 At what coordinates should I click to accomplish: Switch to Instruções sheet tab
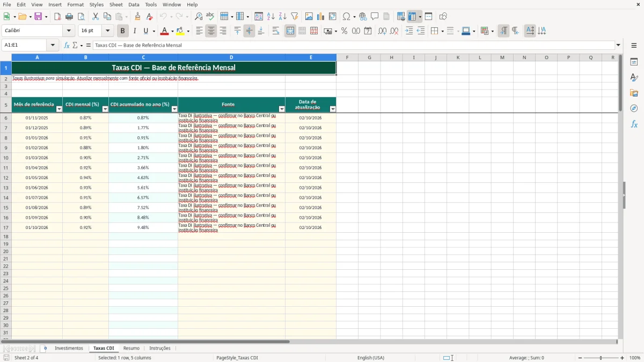[160, 348]
